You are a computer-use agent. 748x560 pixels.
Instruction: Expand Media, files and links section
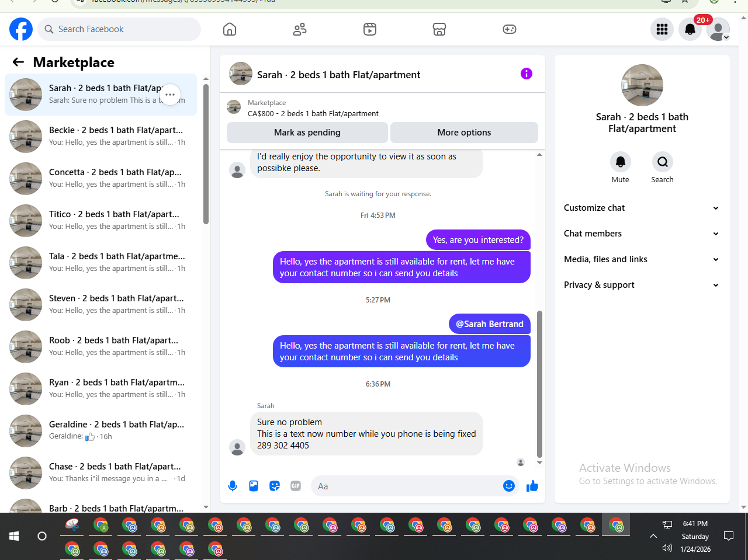(x=642, y=259)
